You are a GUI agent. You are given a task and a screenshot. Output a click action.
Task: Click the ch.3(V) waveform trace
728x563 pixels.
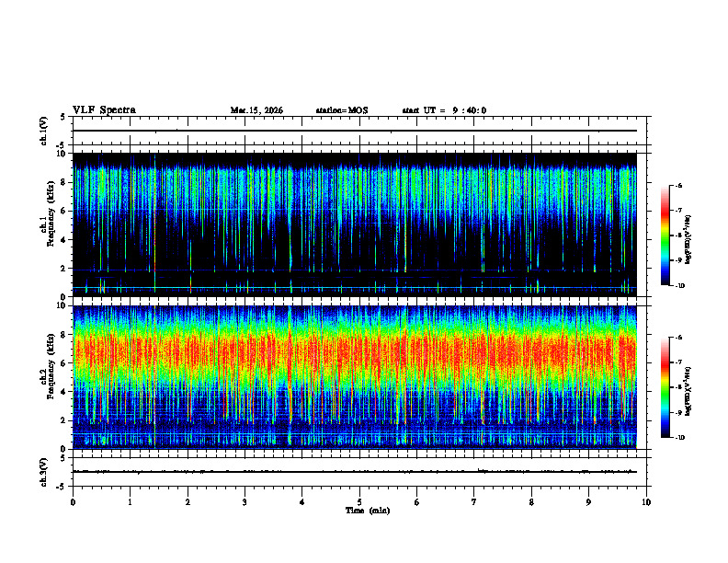pyautogui.click(x=355, y=472)
